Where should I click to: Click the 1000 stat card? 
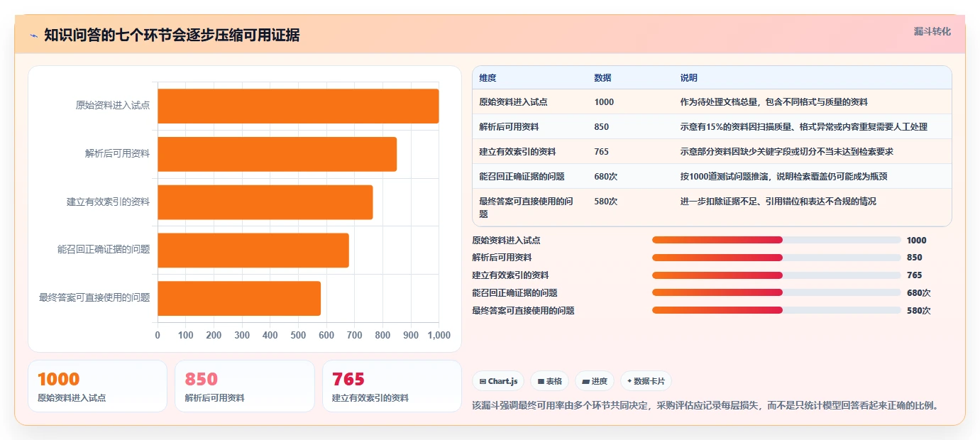(97, 386)
